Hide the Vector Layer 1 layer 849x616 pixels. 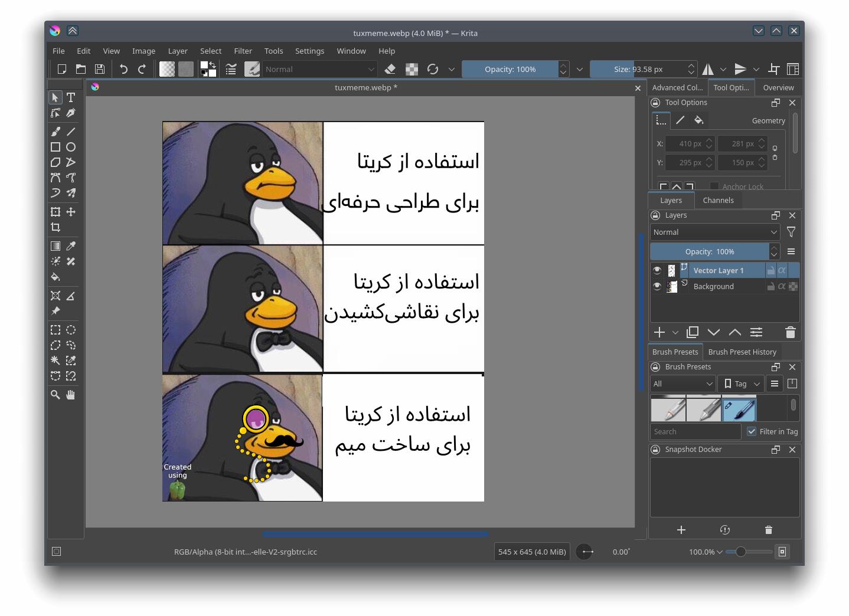point(657,270)
